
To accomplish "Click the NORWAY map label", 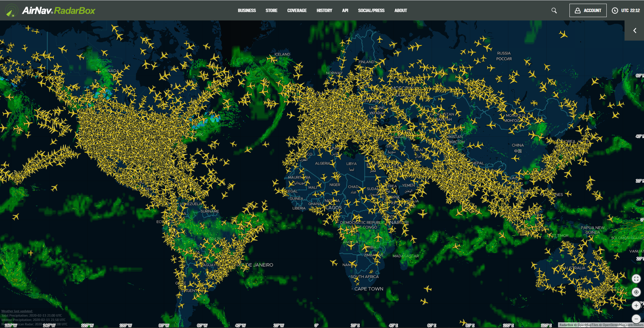I will [x=334, y=73].
